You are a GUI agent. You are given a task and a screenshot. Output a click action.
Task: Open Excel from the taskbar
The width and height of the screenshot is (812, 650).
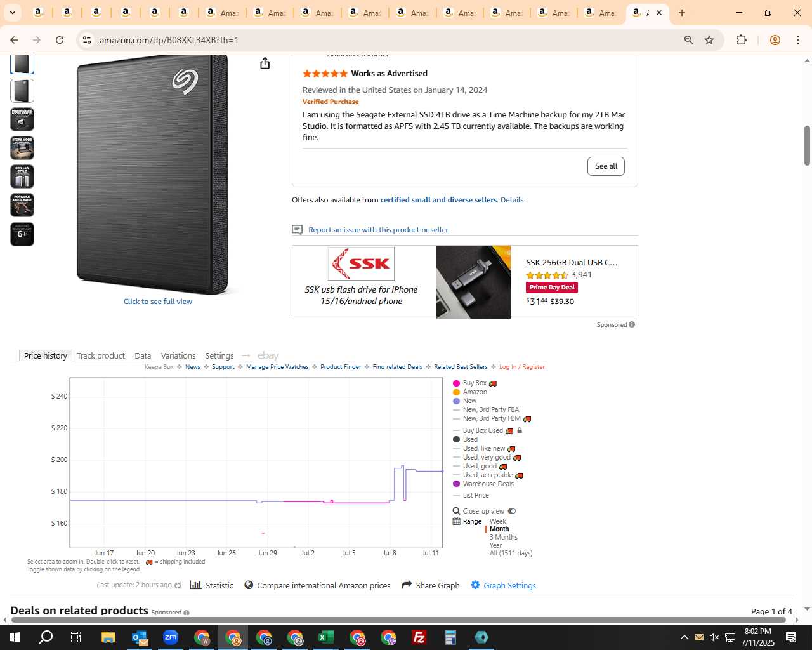tap(326, 637)
